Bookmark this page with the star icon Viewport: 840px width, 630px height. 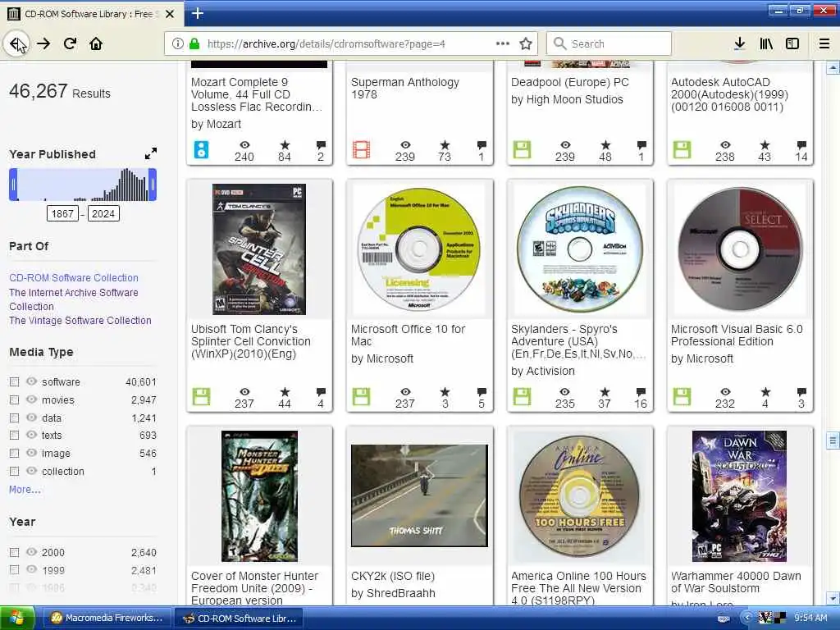526,44
